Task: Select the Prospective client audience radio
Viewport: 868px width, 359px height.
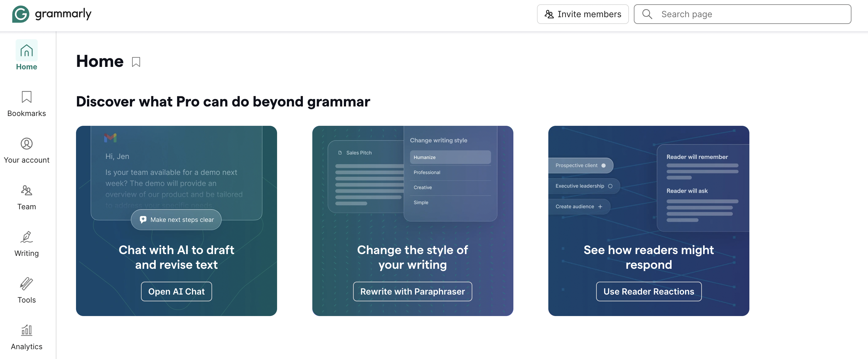Action: [603, 165]
